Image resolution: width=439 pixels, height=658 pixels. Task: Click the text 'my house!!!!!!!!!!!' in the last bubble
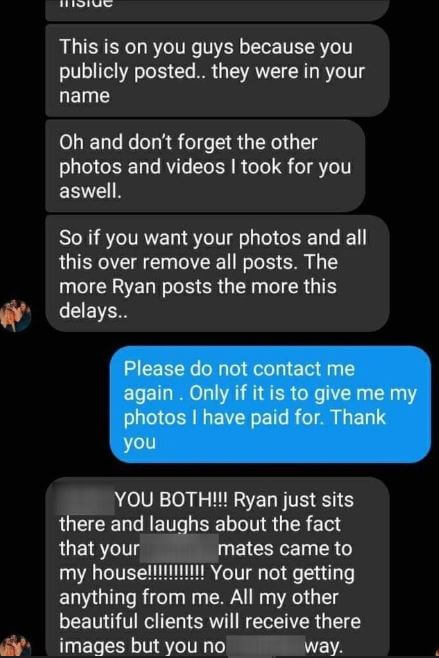pos(131,573)
